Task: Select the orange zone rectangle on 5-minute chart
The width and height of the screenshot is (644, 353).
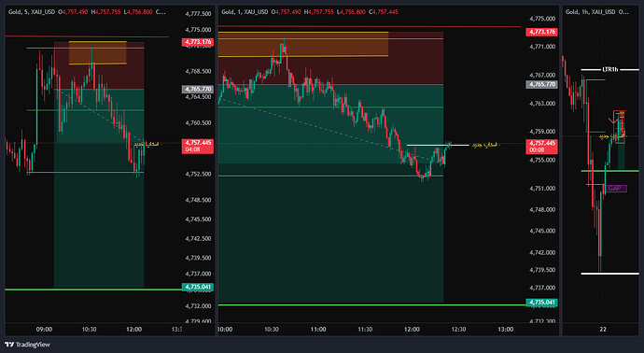Action: 98,52
